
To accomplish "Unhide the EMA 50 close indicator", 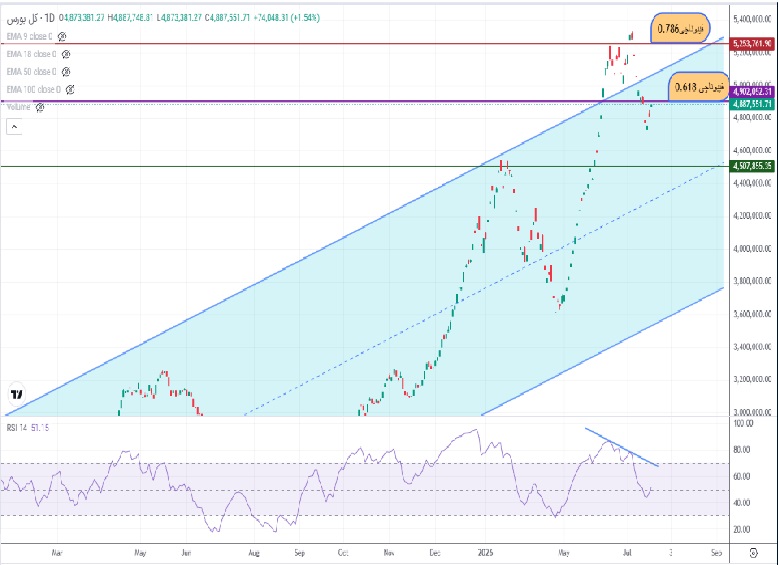I will [66, 72].
